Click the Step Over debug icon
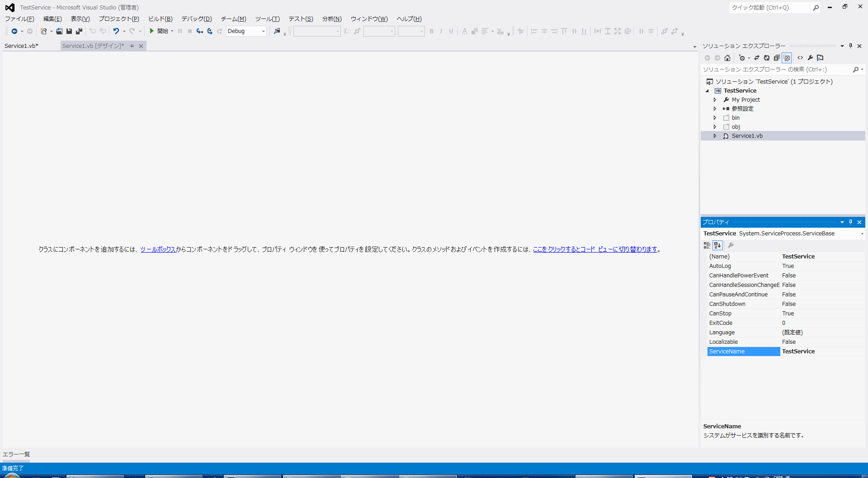The image size is (868, 478). coord(210,31)
